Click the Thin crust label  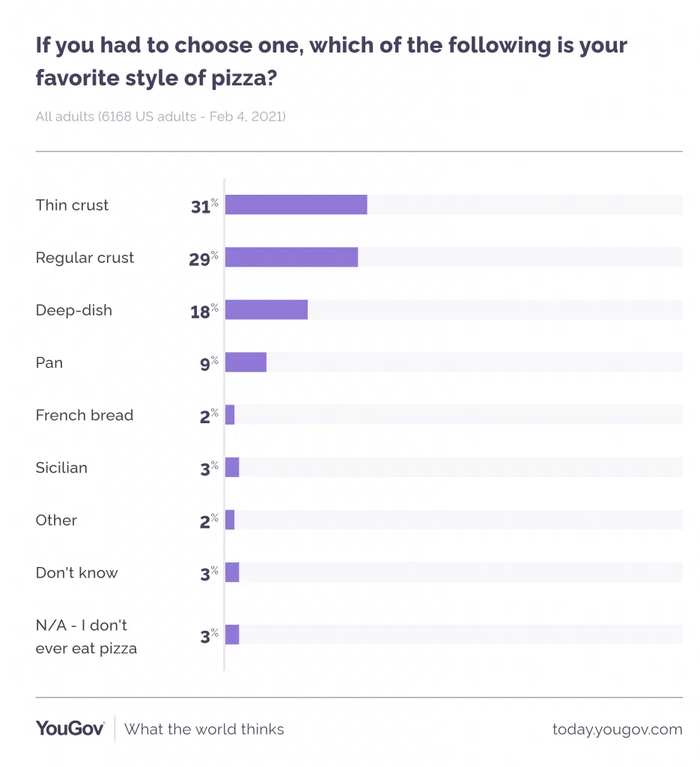coord(72,205)
